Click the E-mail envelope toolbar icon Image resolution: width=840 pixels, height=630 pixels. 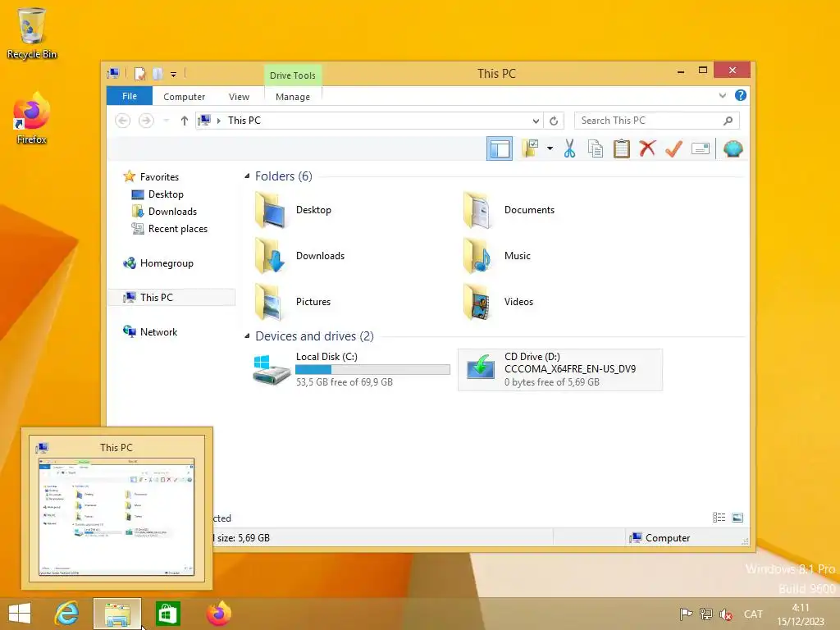tap(701, 148)
